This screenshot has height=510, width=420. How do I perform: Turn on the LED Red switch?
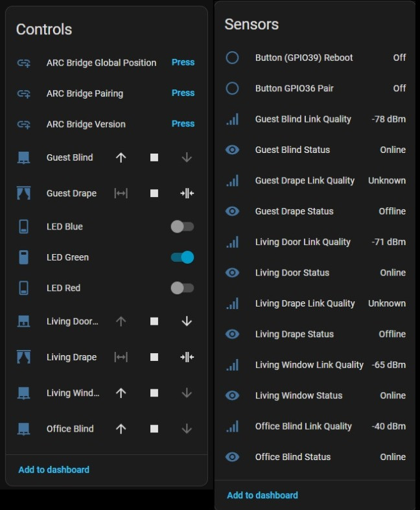pos(182,288)
